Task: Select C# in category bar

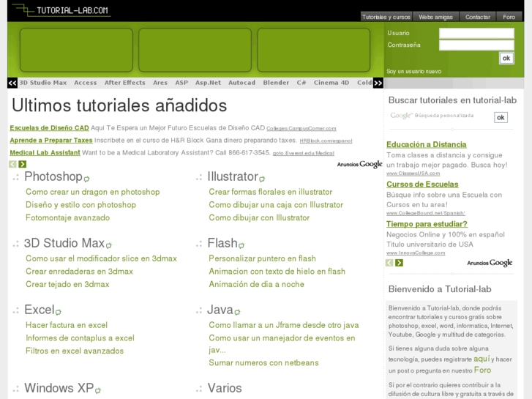Action: click(301, 83)
